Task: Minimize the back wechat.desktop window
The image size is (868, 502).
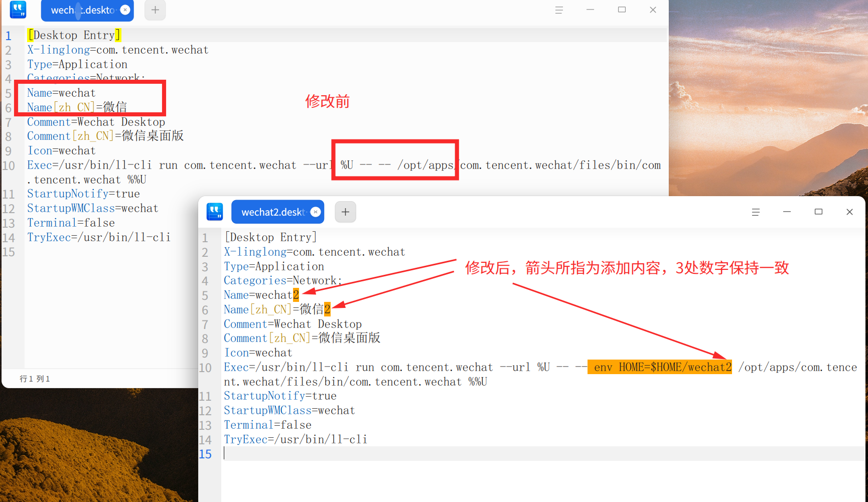Action: 590,10
